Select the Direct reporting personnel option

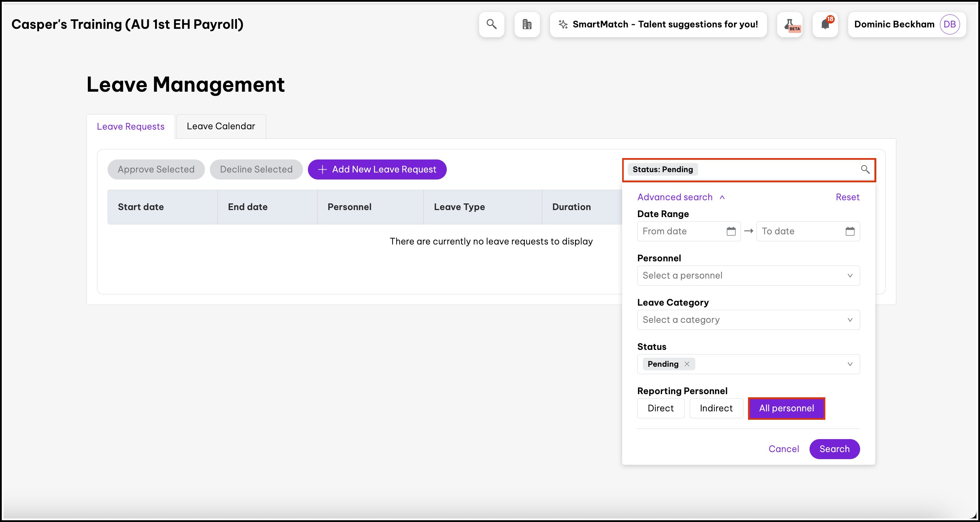point(660,408)
